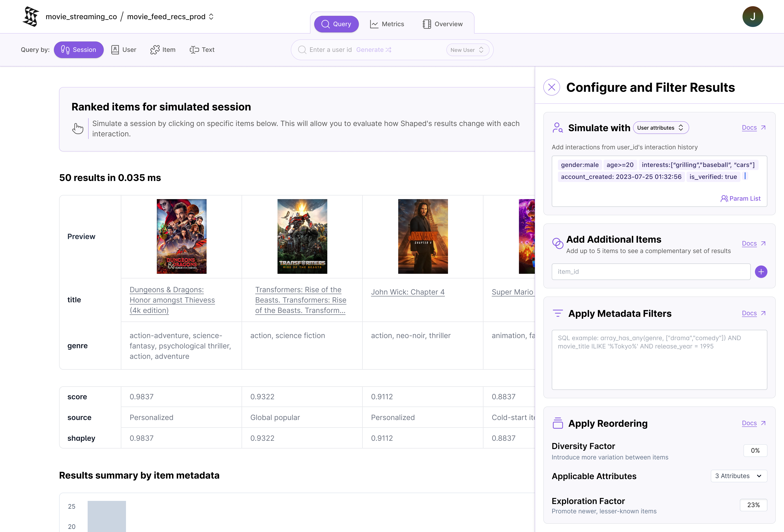
Task: Click the pointer hand icon in the info box
Action: [x=78, y=128]
